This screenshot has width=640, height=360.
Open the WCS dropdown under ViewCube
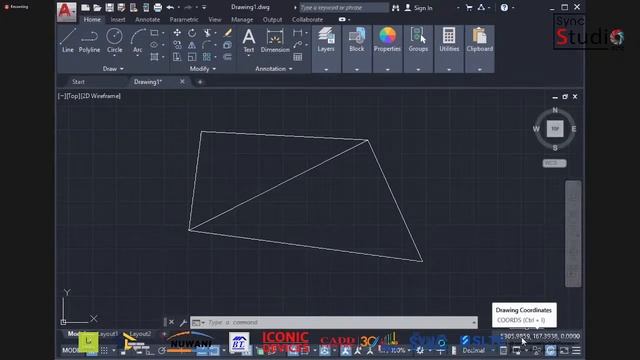(554, 163)
